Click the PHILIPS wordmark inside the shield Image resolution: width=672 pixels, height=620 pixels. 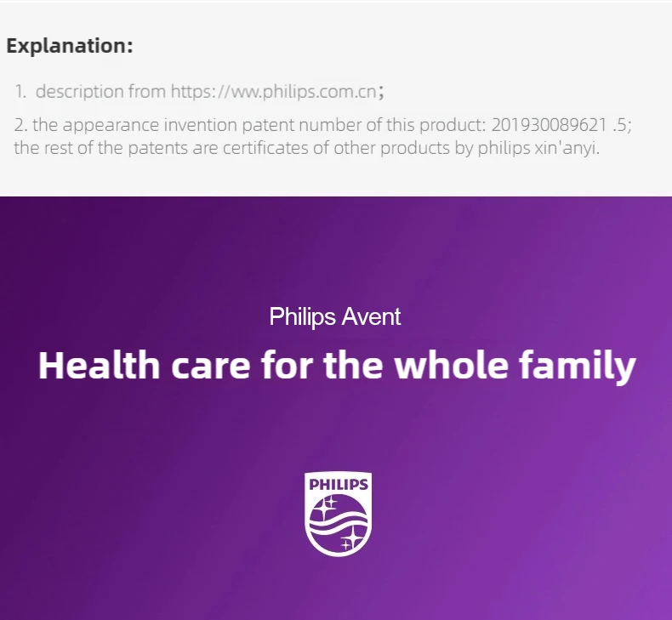coord(339,485)
